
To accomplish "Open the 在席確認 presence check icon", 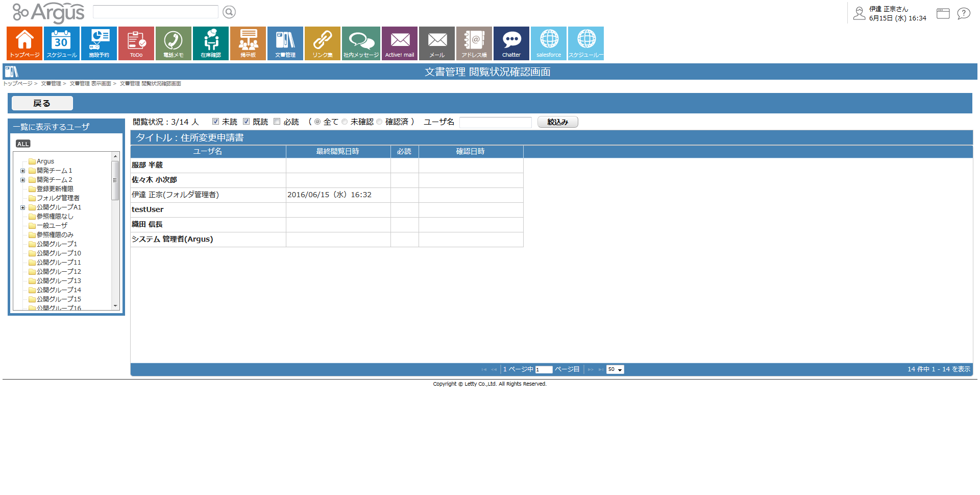I will (x=211, y=43).
